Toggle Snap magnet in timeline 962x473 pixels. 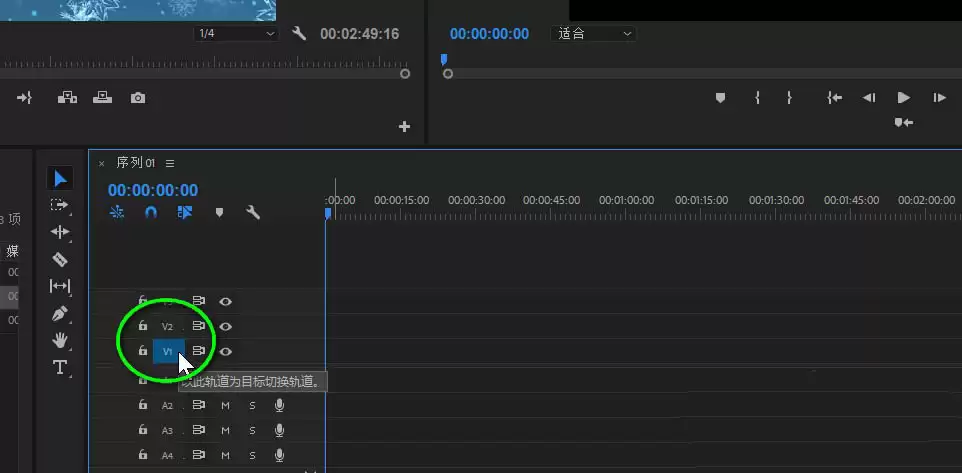[x=151, y=212]
